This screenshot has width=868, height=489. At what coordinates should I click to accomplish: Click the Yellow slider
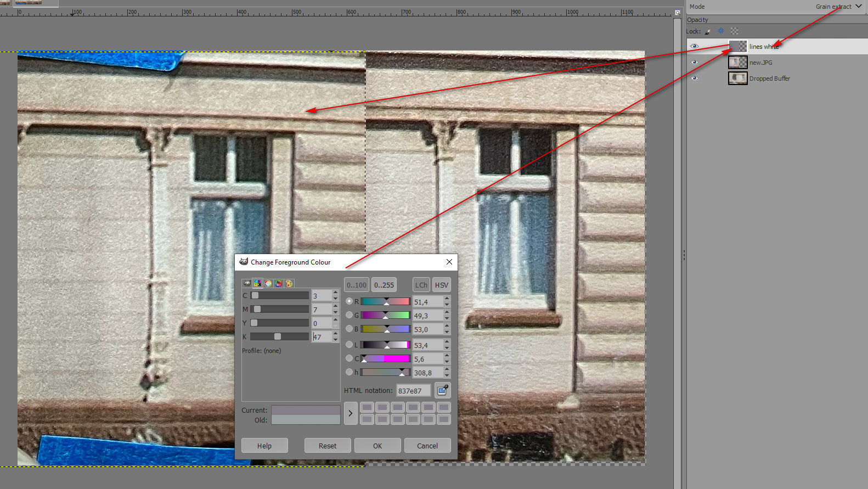click(280, 323)
